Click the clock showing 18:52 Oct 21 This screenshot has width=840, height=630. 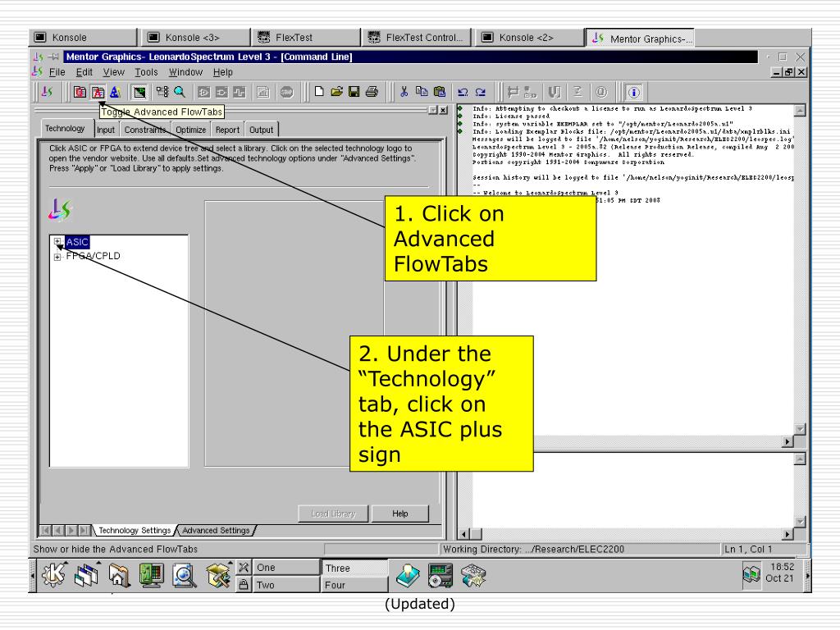[x=780, y=573]
